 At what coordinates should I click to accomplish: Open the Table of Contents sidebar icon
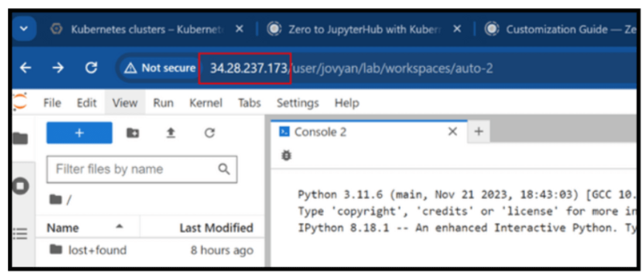tap(19, 234)
